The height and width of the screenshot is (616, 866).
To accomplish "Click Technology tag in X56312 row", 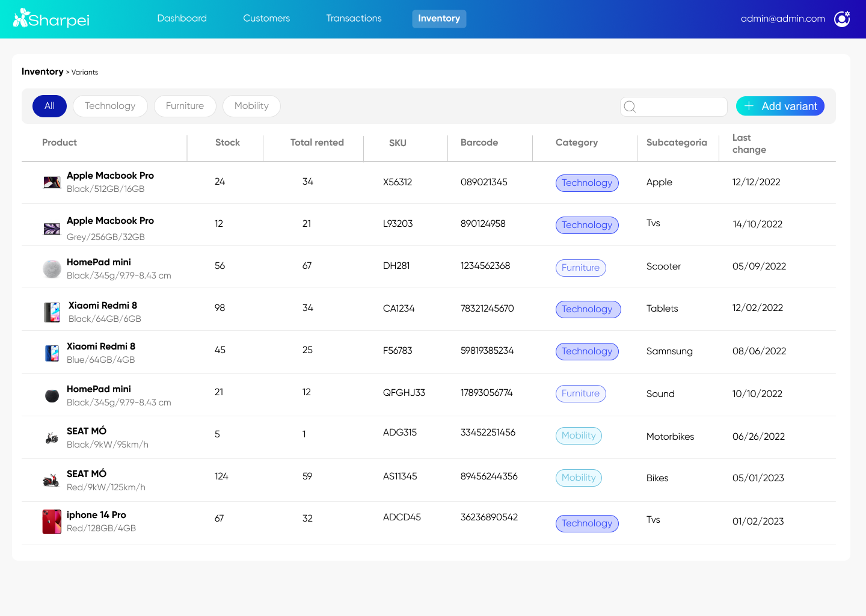I will coord(587,183).
